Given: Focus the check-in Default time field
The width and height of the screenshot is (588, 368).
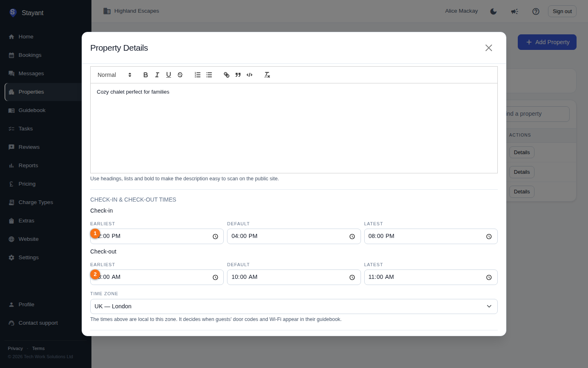Looking at the screenshot, I should click(x=294, y=236).
